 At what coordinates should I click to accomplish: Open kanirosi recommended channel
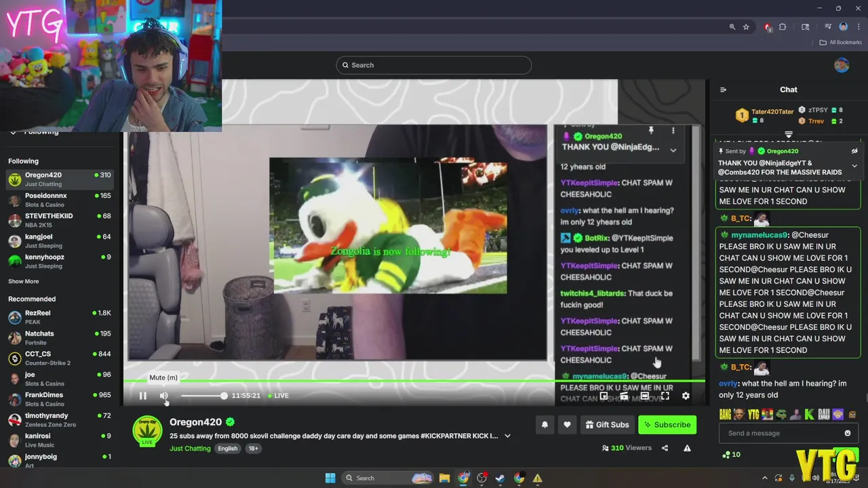click(59, 440)
